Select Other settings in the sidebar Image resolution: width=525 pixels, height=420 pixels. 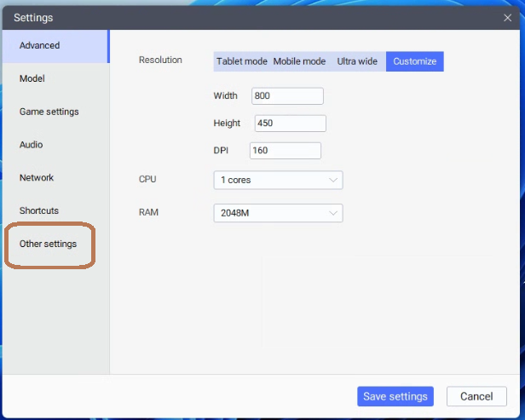(49, 244)
